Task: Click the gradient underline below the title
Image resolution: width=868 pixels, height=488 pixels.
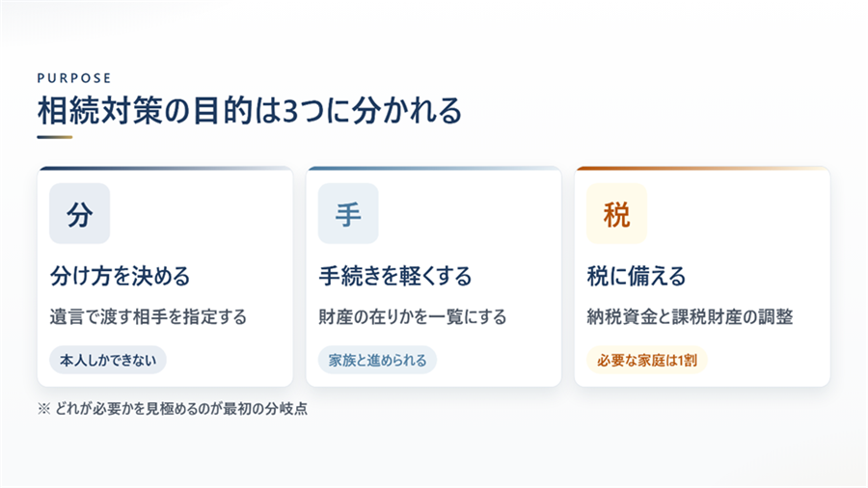Action: coord(55,137)
